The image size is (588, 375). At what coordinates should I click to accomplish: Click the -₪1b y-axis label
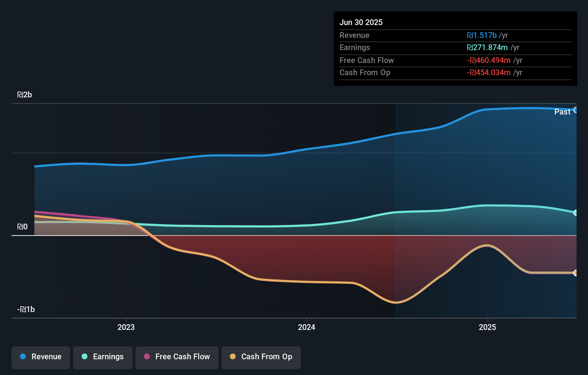[26, 310]
